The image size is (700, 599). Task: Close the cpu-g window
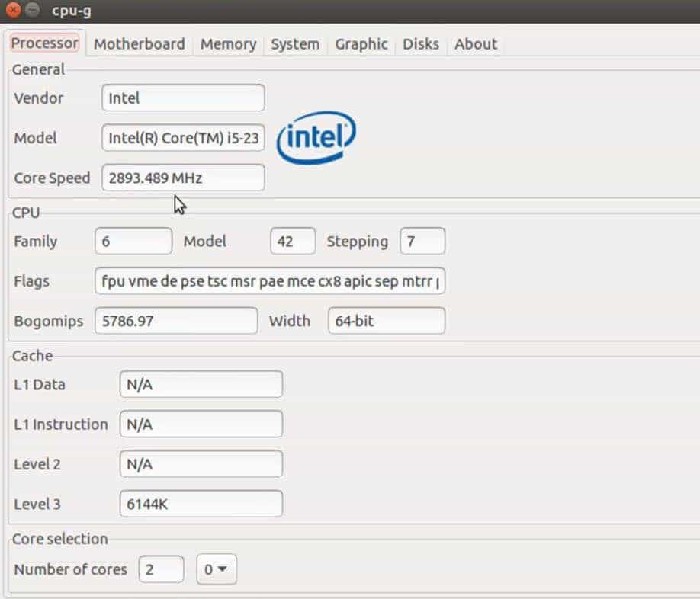[x=13, y=11]
